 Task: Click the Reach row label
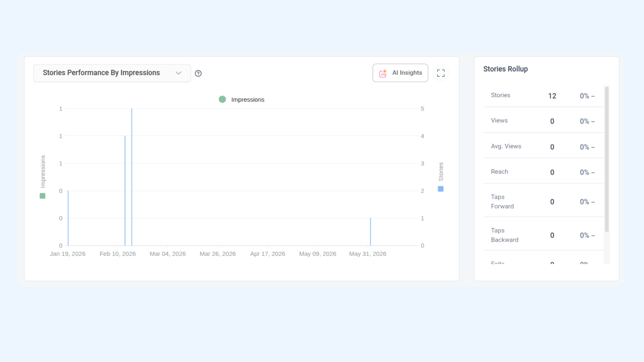[x=499, y=172]
